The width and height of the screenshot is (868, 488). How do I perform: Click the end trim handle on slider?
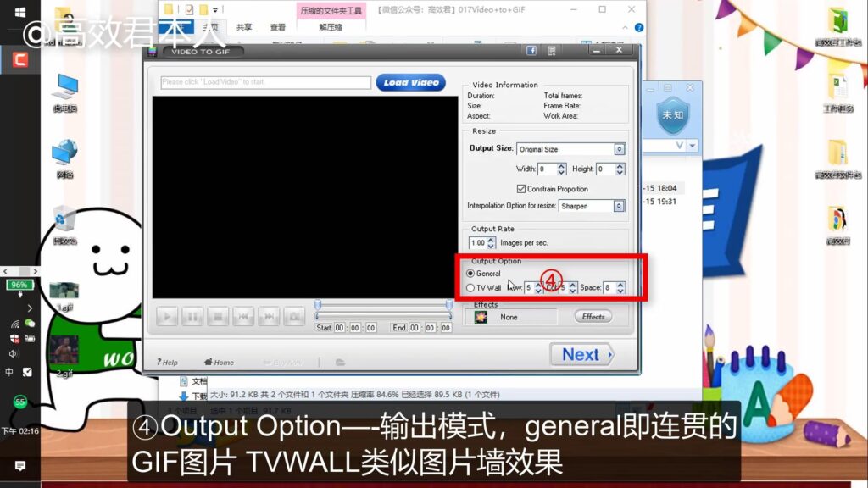[449, 305]
